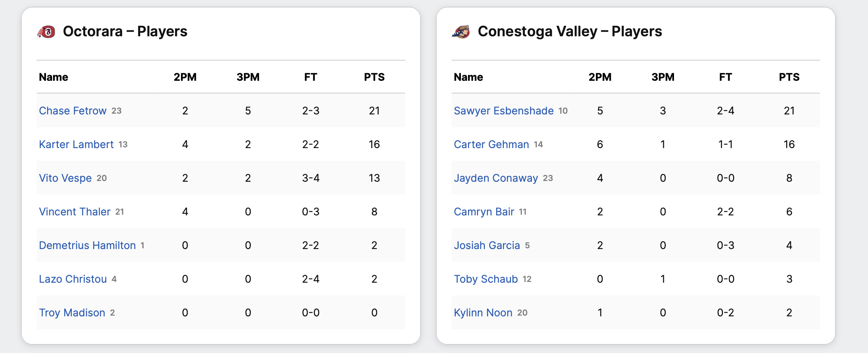Click the Conestoga Valley 3PM column header
The image size is (868, 353).
(663, 77)
